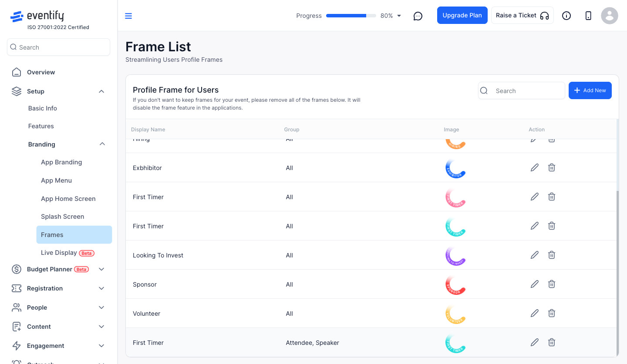Viewport: 627px width, 364px height.
Task: Delete the Sponsor frame
Action: pos(552,284)
